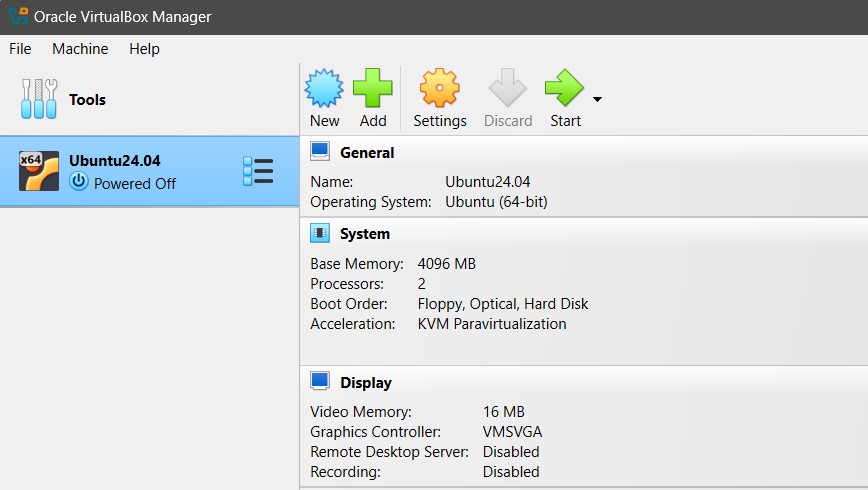Collapse the System section header
868x490 pixels.
[x=365, y=234]
